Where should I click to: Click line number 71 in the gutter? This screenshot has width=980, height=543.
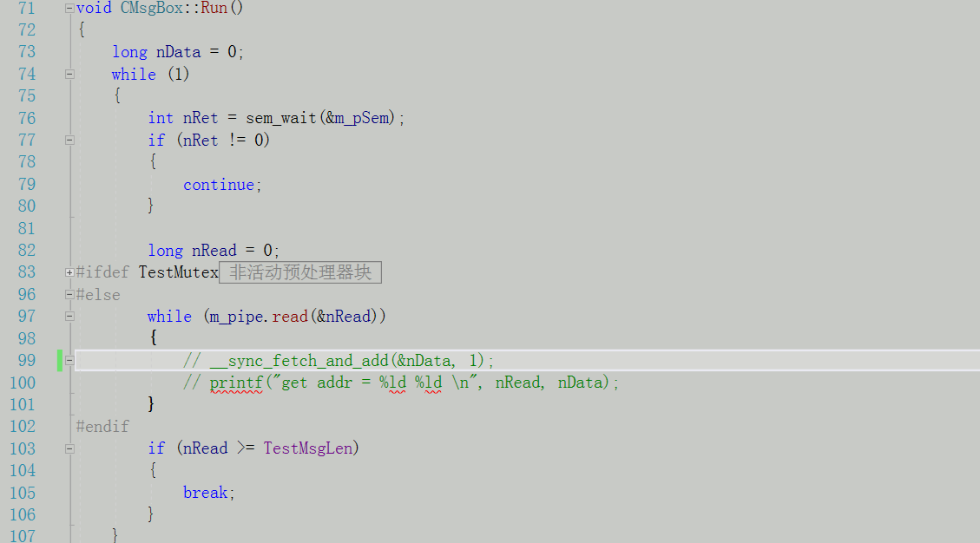point(27,9)
